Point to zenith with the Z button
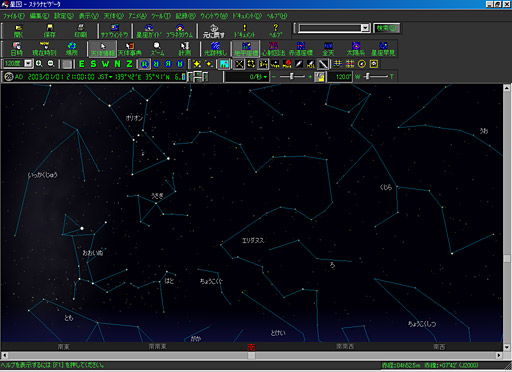The width and height of the screenshot is (512, 372). point(129,64)
